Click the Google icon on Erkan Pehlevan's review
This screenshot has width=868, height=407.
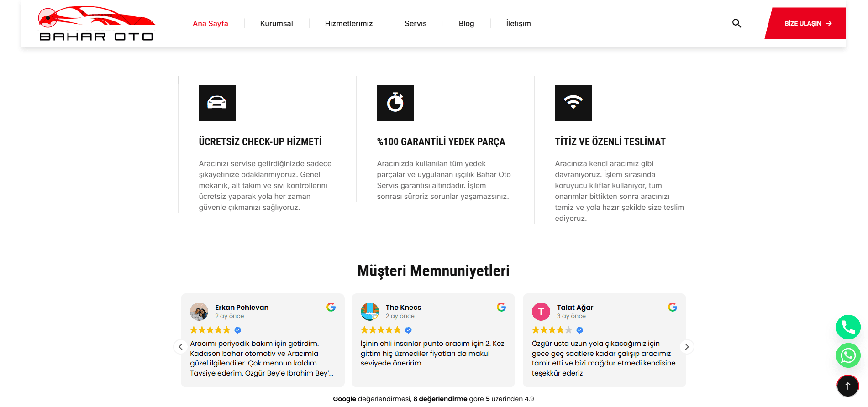coord(331,307)
